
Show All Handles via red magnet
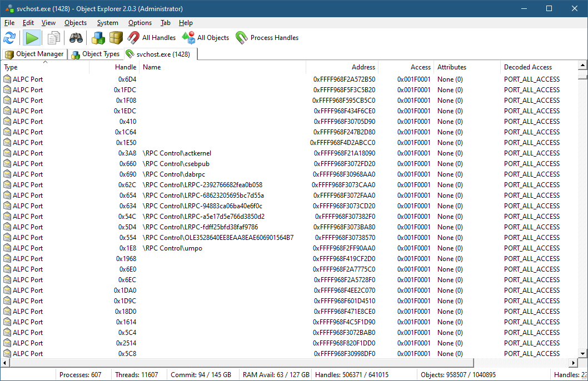pyautogui.click(x=152, y=38)
